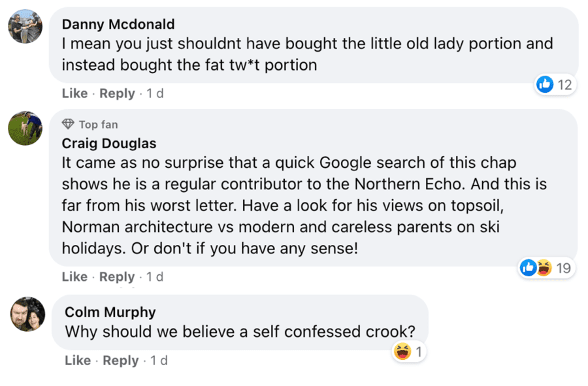The height and width of the screenshot is (386, 588).
Task: Open Craig Douglas's profile name link
Action: point(109,143)
